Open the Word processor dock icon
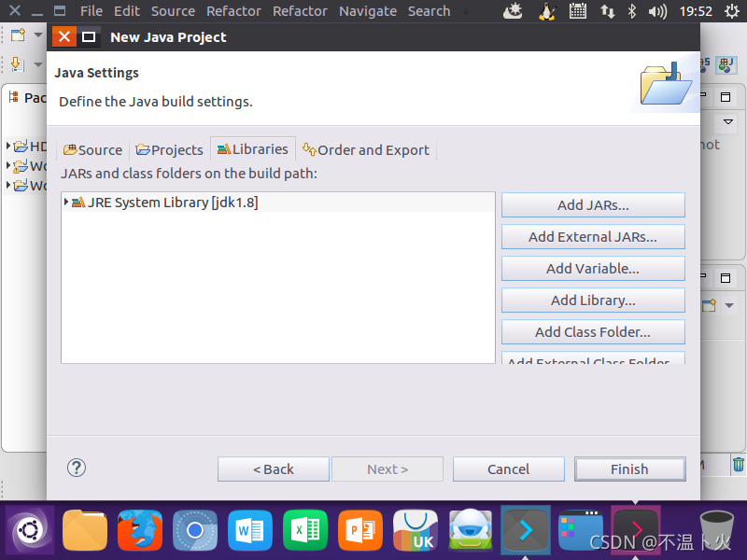The width and height of the screenshot is (747, 560). 250,529
